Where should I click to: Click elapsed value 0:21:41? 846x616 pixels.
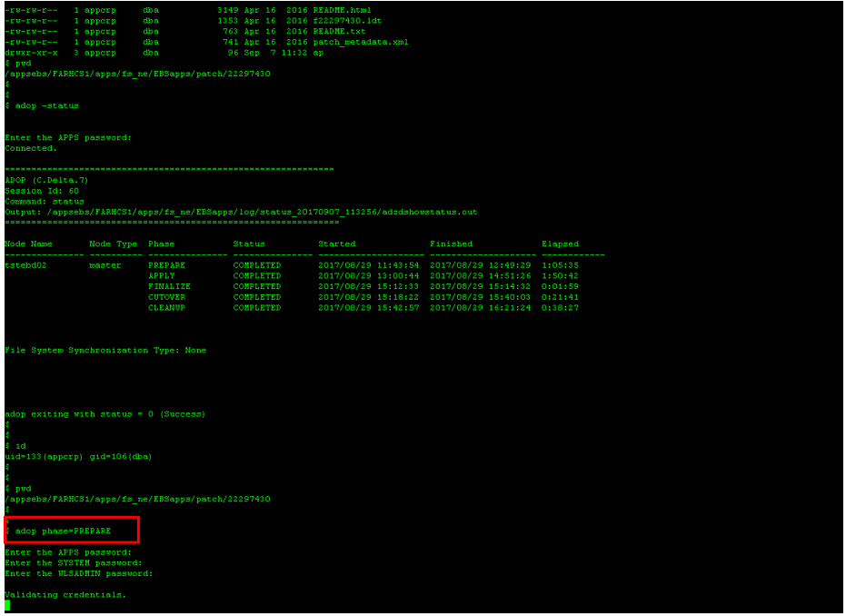coord(560,297)
